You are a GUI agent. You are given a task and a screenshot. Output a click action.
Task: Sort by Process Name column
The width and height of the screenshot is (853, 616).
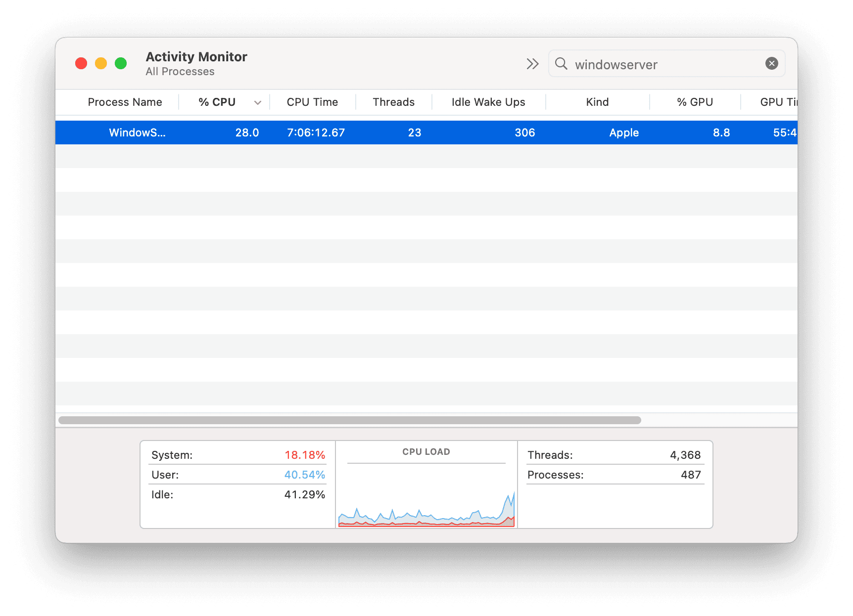point(125,102)
